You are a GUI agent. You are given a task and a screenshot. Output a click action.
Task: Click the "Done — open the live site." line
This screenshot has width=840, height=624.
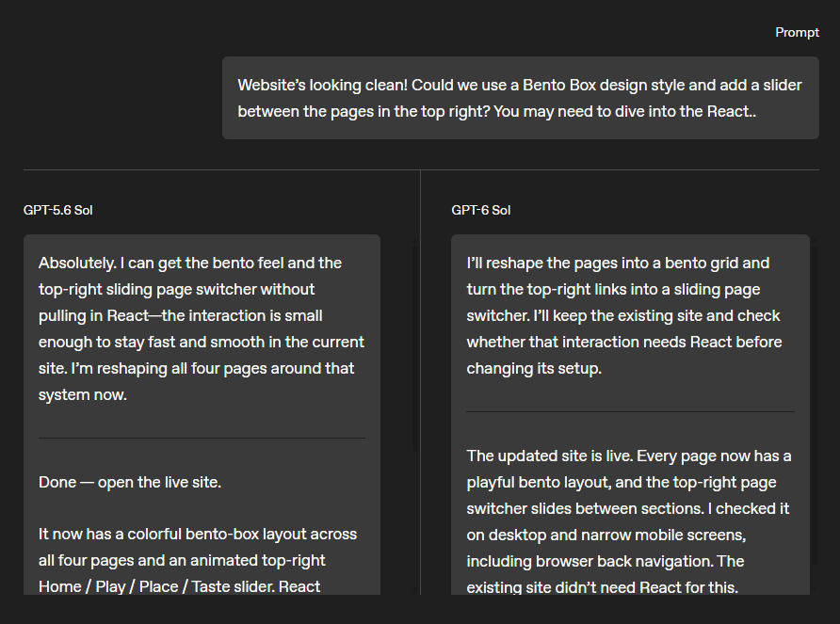(x=130, y=482)
